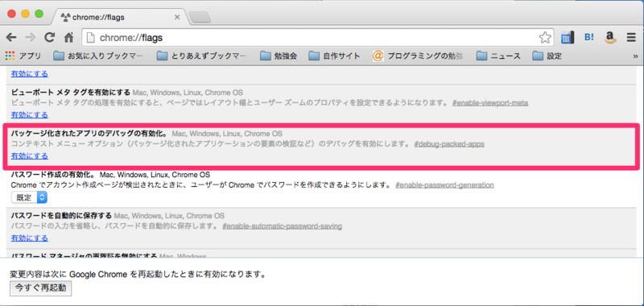Click 有効にする at the top of the page
The width and height of the screenshot is (644, 306).
pos(30,74)
